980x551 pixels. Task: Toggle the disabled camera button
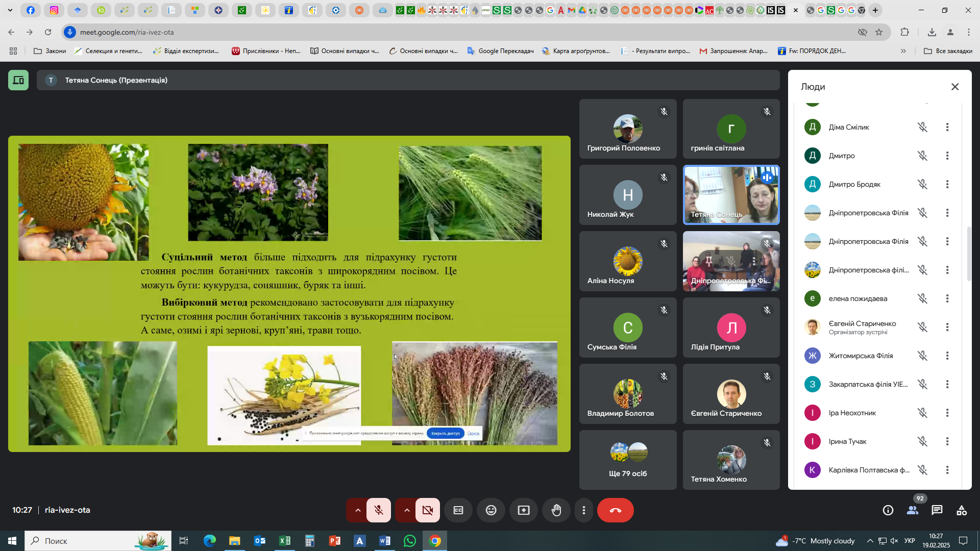(x=428, y=510)
